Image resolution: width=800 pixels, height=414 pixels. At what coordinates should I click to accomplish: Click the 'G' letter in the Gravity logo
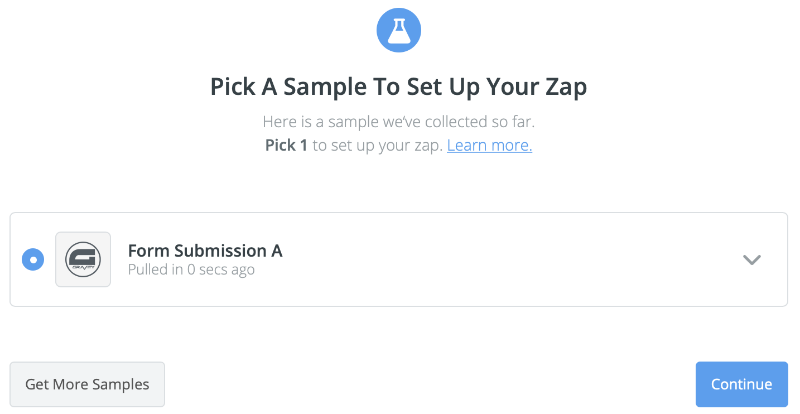[83, 257]
